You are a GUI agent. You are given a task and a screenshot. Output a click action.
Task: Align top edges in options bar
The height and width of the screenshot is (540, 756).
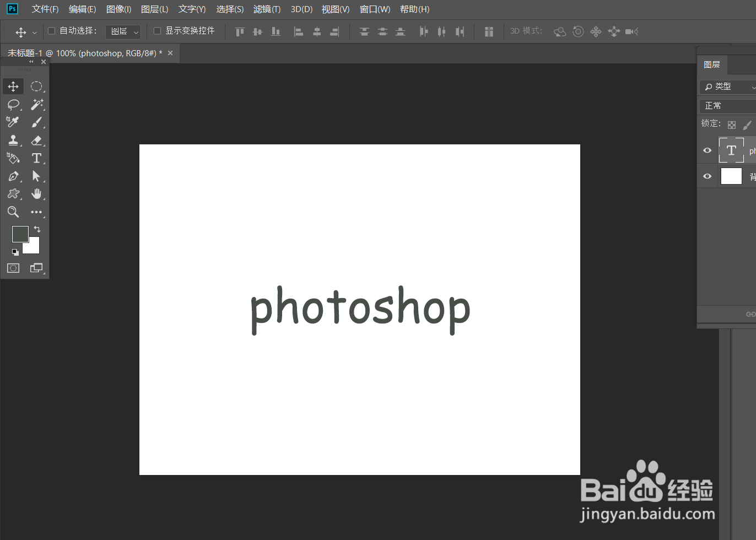pyautogui.click(x=240, y=31)
